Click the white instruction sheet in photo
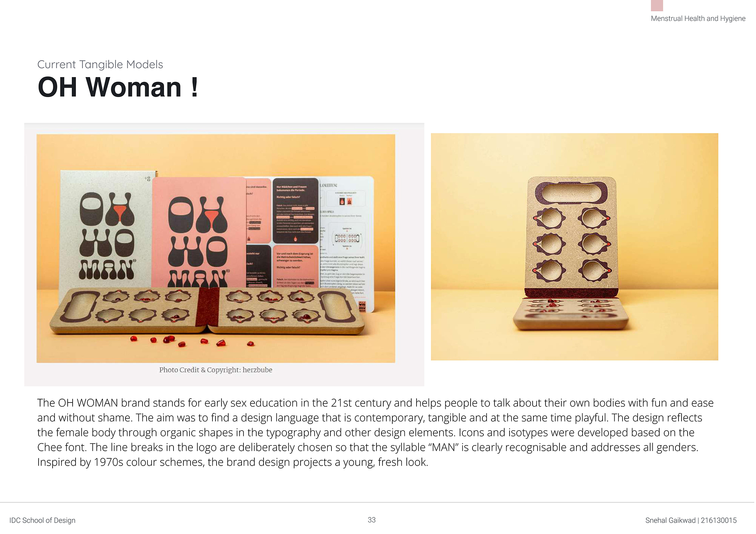The width and height of the screenshot is (756, 534). point(346,242)
